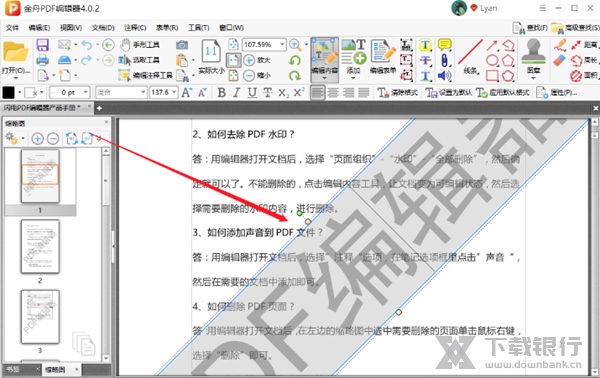Viewport: 600px width, 378px height.
Task: Switch to the 书签 bookmarks tab
Action: click(13, 369)
